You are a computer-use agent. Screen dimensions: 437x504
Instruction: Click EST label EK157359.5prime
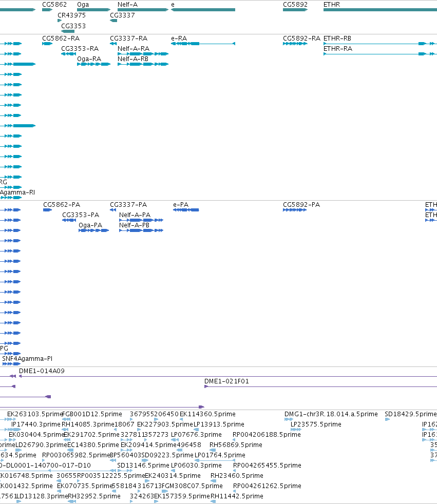182,496
